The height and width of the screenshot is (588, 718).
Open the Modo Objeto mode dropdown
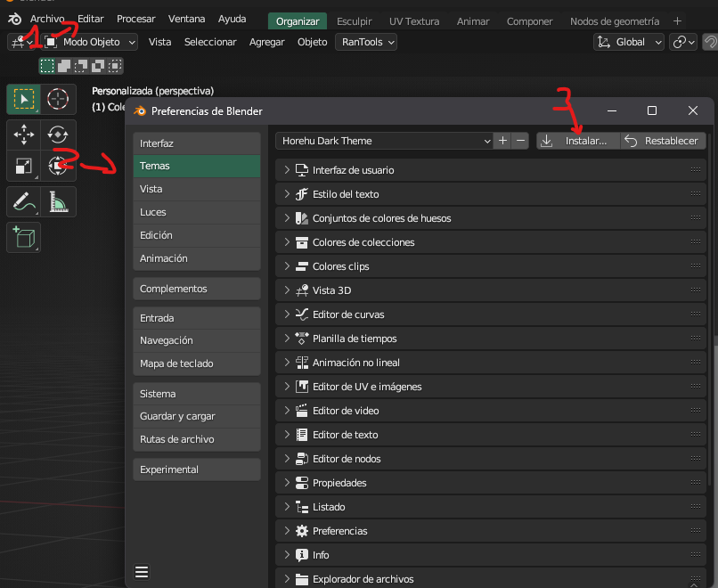coord(90,42)
